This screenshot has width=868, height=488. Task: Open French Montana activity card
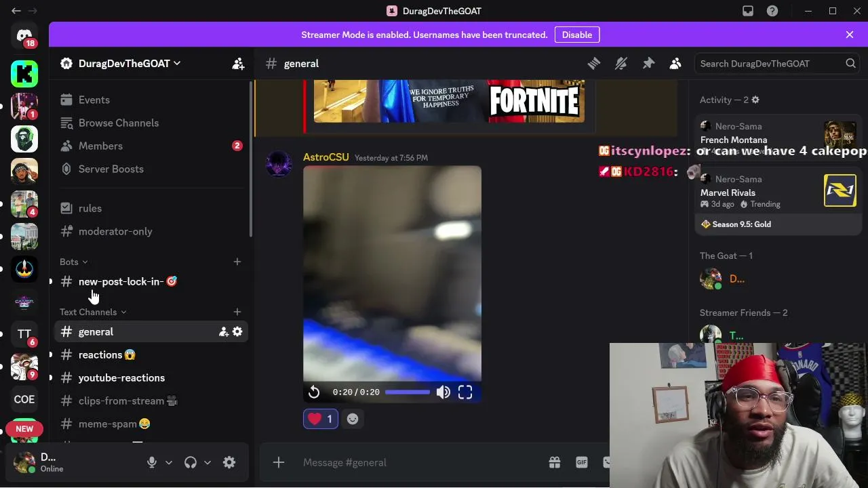[778, 139]
